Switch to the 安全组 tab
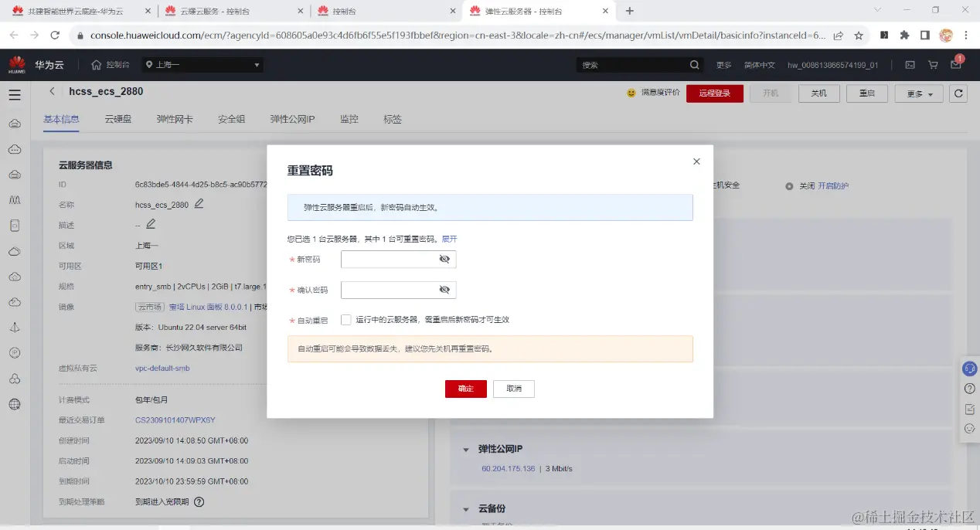This screenshot has height=530, width=980. coord(231,119)
